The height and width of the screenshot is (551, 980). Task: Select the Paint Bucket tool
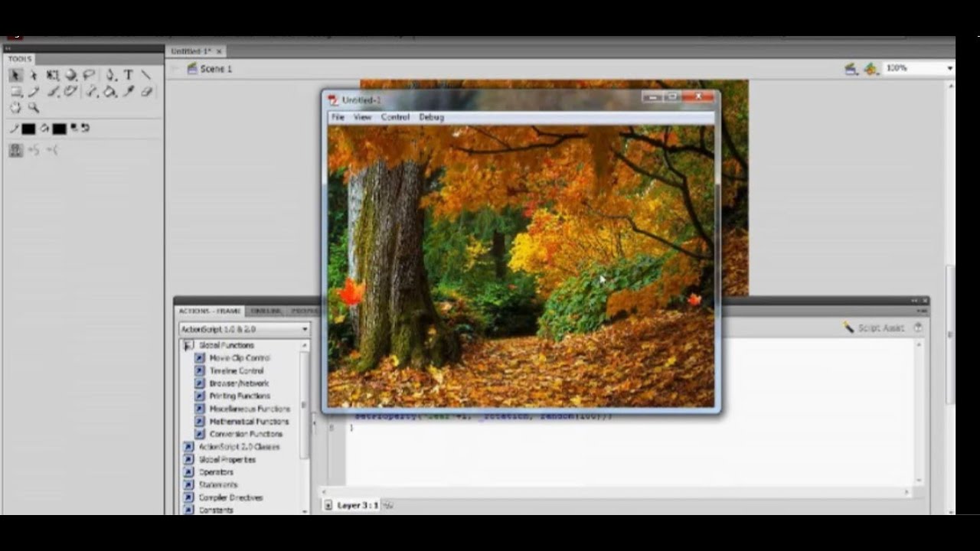pyautogui.click(x=110, y=92)
